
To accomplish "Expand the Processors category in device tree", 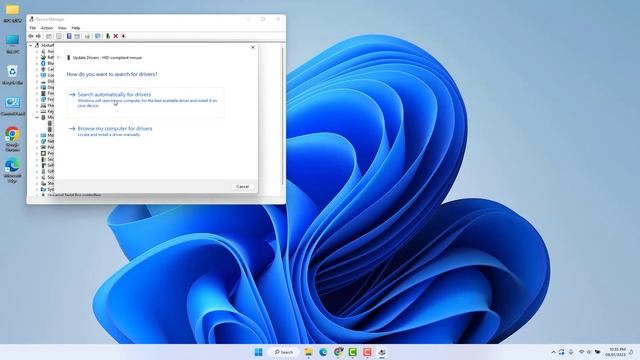I will 37,153.
